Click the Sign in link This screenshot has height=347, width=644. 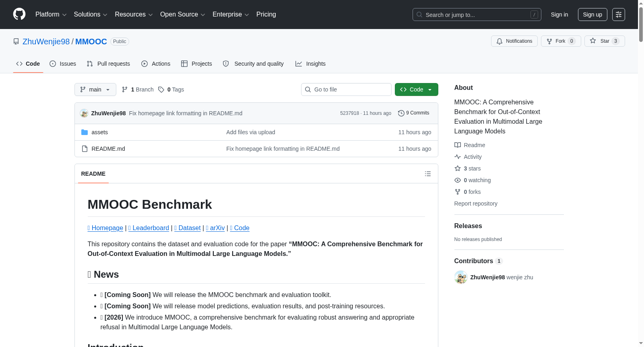559,15
